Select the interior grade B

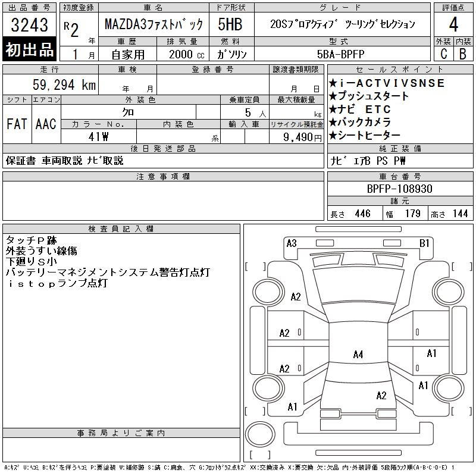463,54
